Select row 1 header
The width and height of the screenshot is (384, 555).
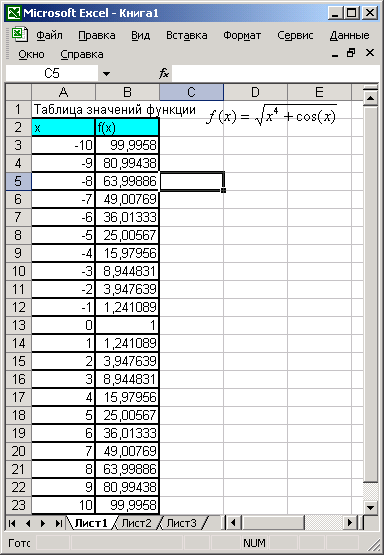[x=19, y=109]
